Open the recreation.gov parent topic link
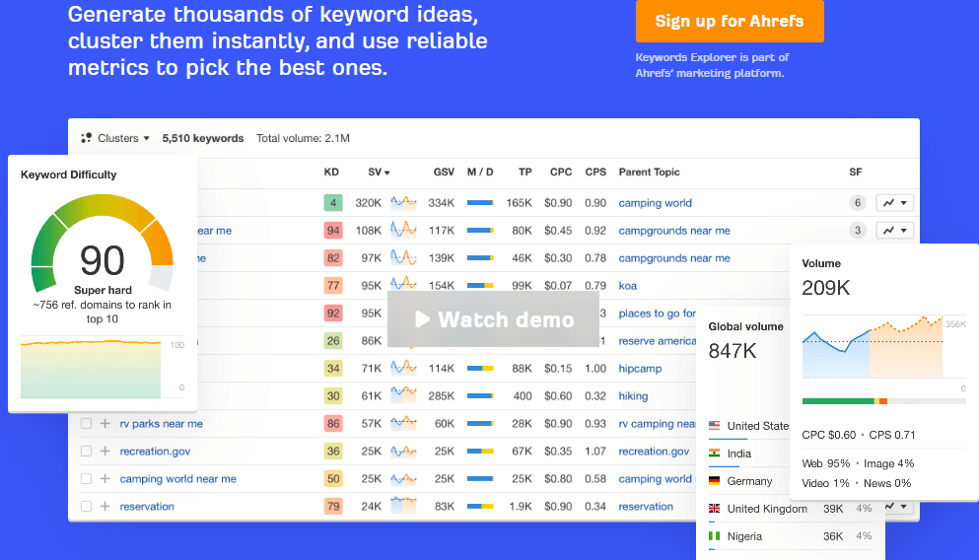 point(654,451)
